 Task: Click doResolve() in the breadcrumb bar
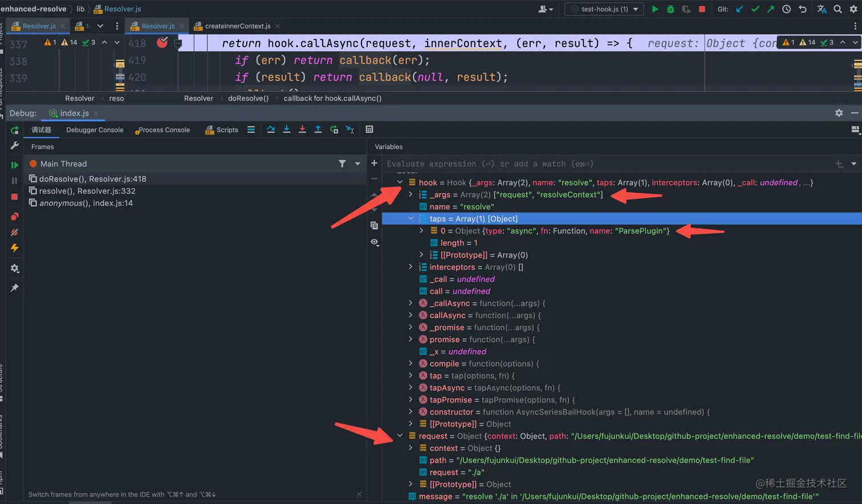coord(248,99)
